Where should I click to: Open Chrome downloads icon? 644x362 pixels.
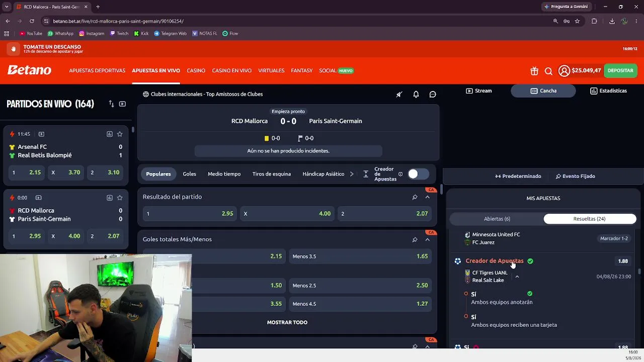(612, 21)
